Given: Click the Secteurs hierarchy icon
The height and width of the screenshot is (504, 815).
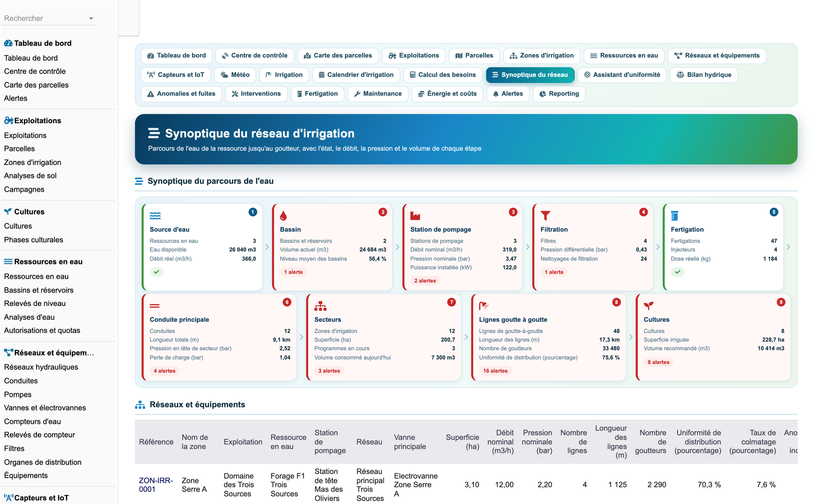Looking at the screenshot, I should 320,306.
